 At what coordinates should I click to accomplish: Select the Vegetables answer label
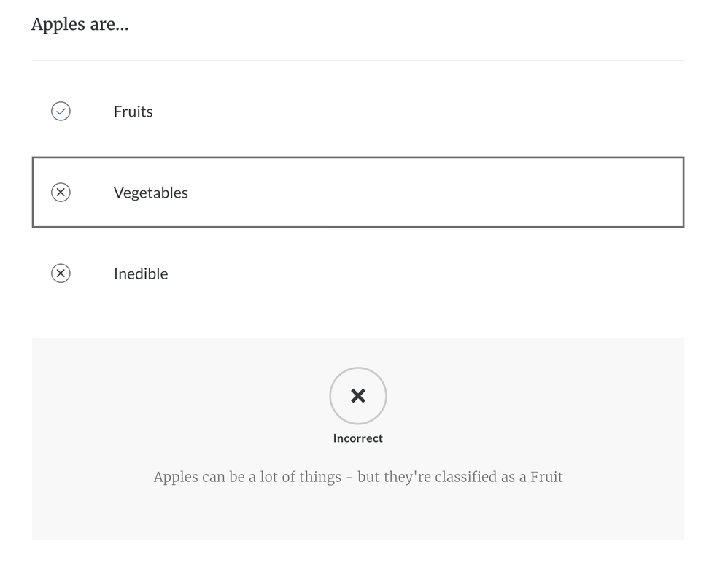(150, 193)
